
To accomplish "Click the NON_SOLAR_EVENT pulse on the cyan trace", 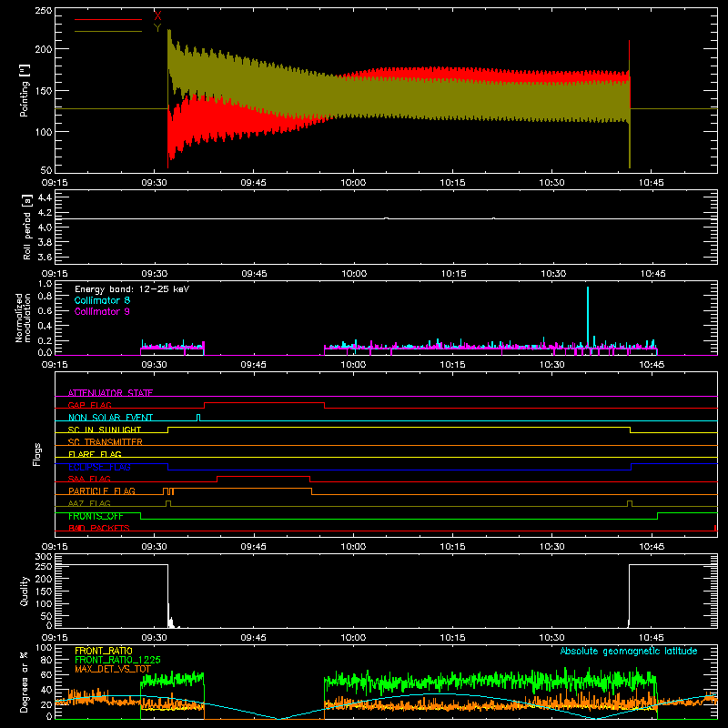I will [198, 418].
